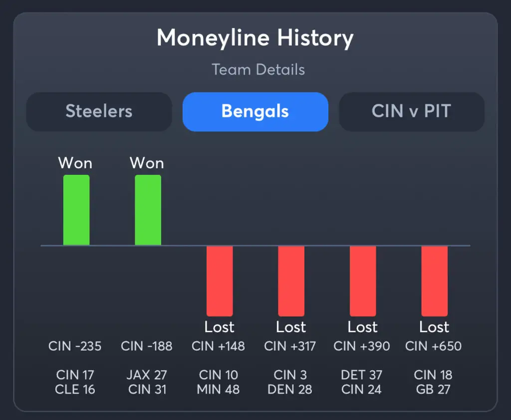The image size is (511, 420).
Task: Select the Bengals tab
Action: point(255,111)
